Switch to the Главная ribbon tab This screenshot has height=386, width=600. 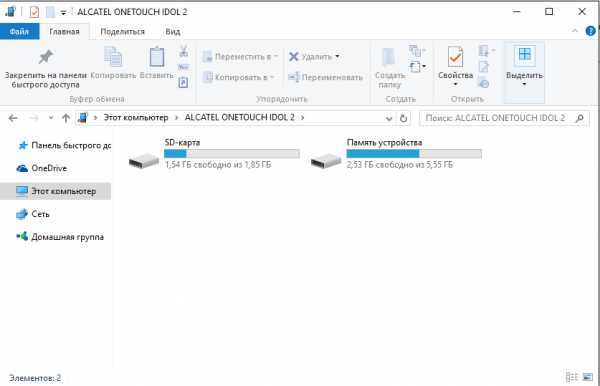pyautogui.click(x=64, y=31)
